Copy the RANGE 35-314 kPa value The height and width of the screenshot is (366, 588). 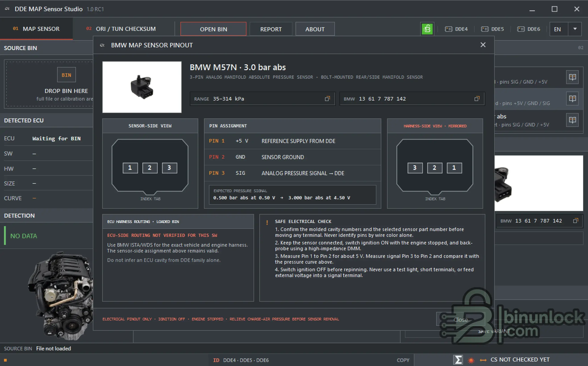[327, 99]
